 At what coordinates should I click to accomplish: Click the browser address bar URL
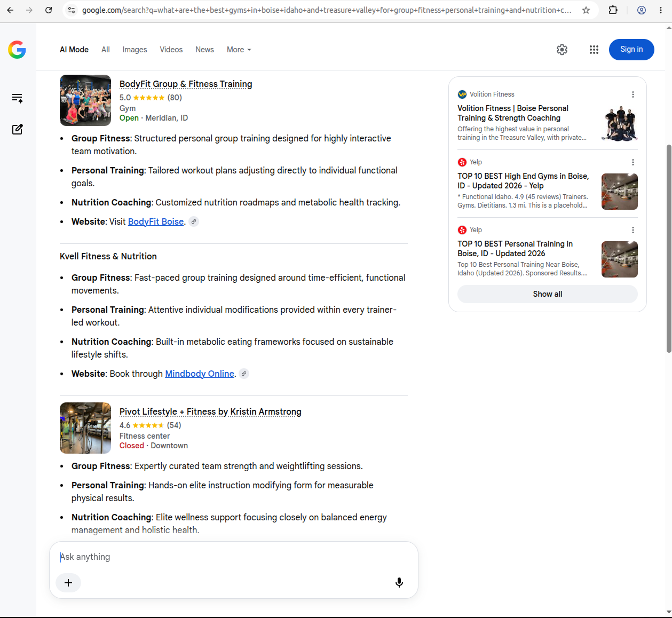pos(327,10)
